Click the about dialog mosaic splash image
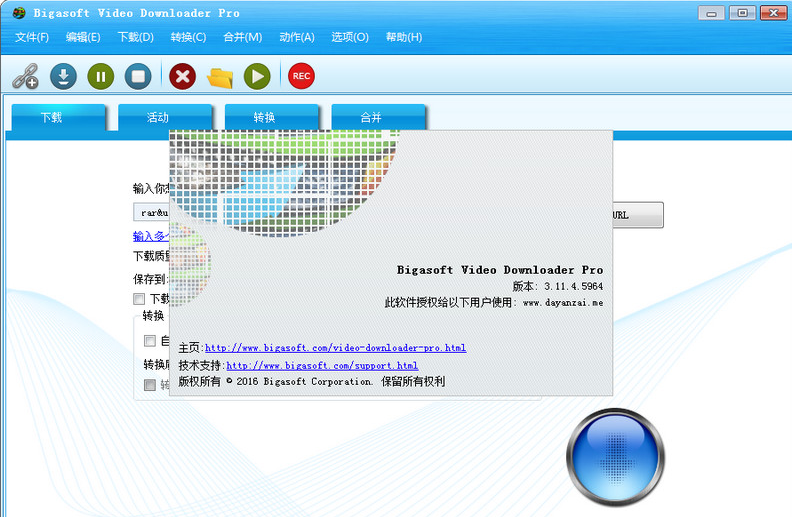792x517 pixels. (284, 183)
